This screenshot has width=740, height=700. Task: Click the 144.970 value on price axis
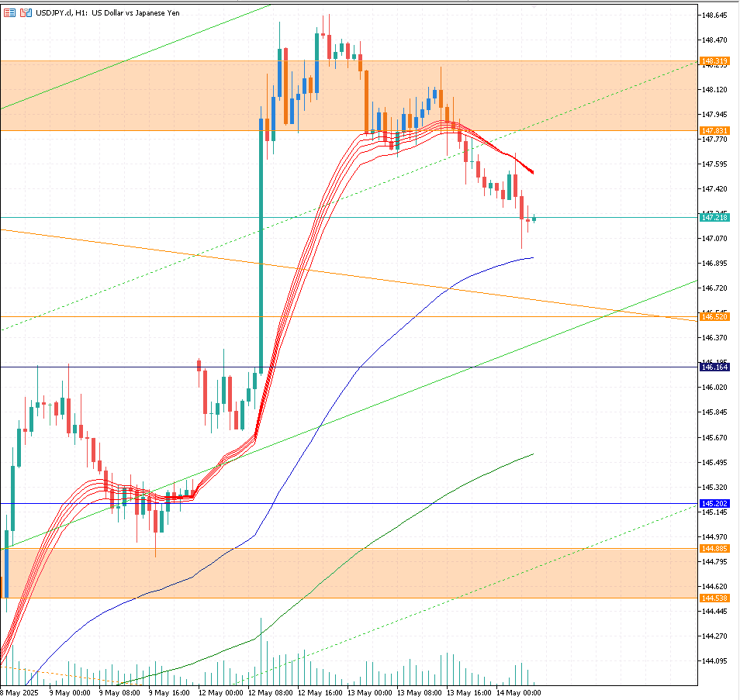point(714,536)
